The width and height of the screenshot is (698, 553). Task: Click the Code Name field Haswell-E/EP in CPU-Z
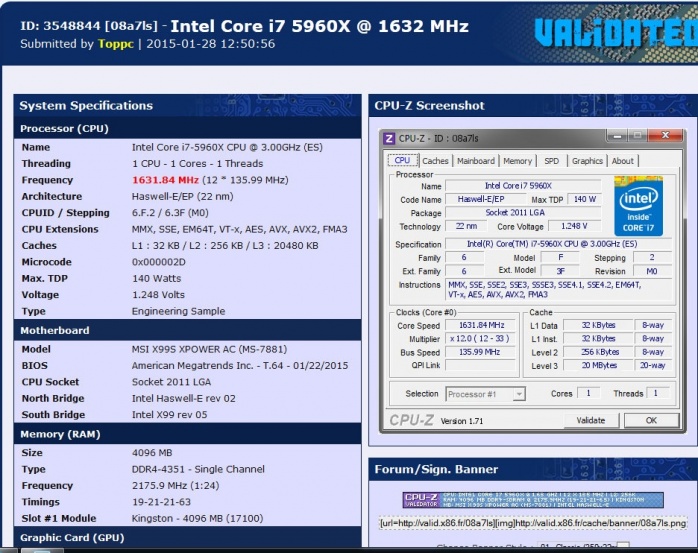point(485,199)
